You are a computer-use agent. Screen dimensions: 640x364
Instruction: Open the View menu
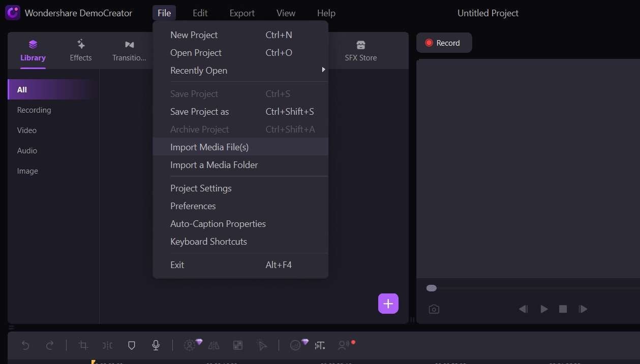click(x=286, y=13)
